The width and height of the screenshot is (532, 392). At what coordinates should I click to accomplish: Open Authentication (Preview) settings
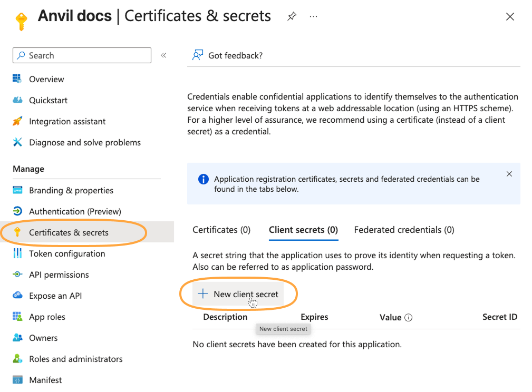(74, 211)
